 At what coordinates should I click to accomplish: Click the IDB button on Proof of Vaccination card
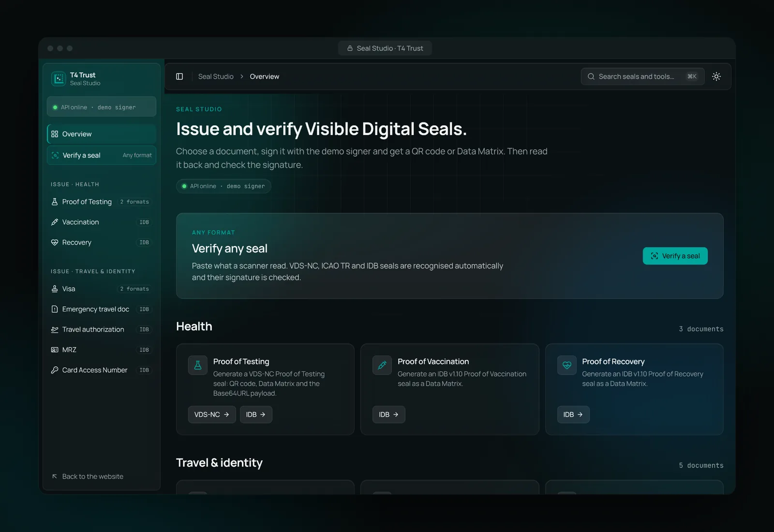point(389,414)
